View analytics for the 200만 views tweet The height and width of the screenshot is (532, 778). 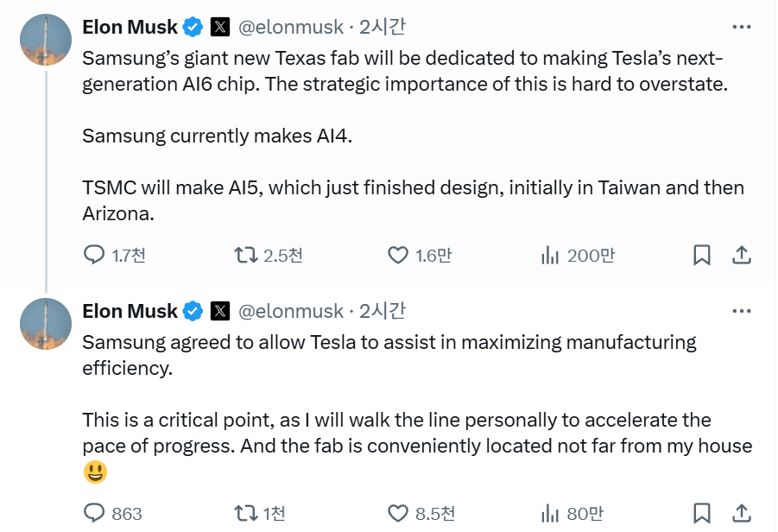coord(549,255)
